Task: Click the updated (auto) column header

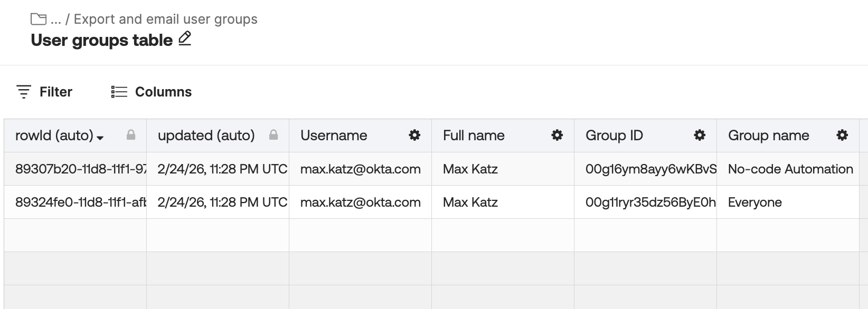Action: tap(206, 136)
